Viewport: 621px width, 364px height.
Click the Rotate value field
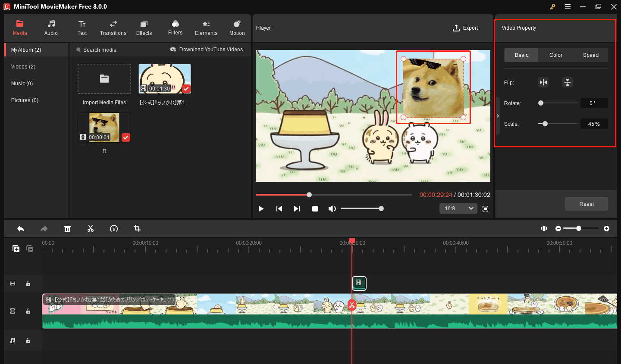point(594,103)
